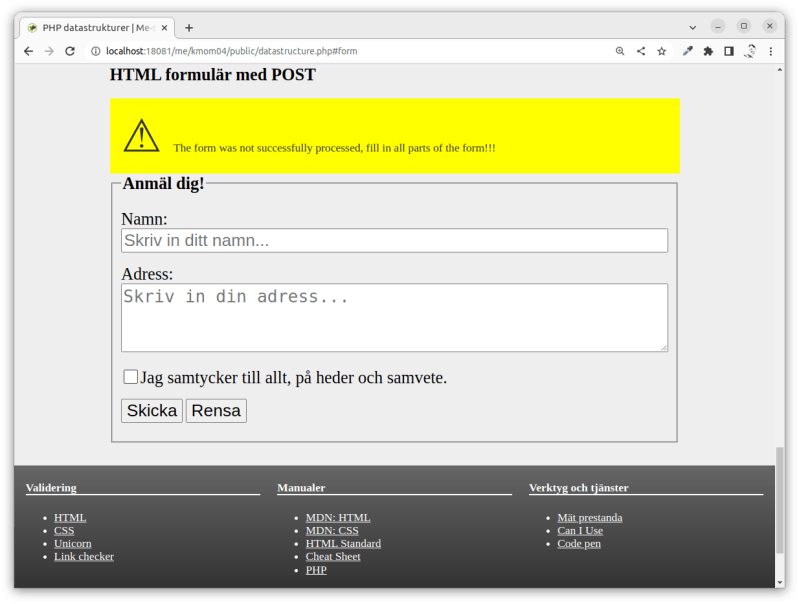Open a new tab with the plus button

click(x=189, y=28)
